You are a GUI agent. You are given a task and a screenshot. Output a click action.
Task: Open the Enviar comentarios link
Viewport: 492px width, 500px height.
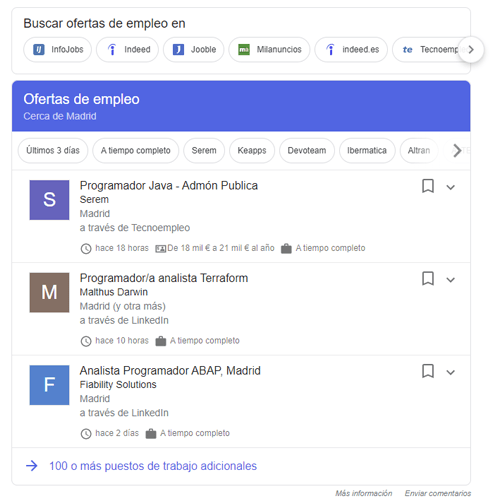pyautogui.click(x=438, y=493)
